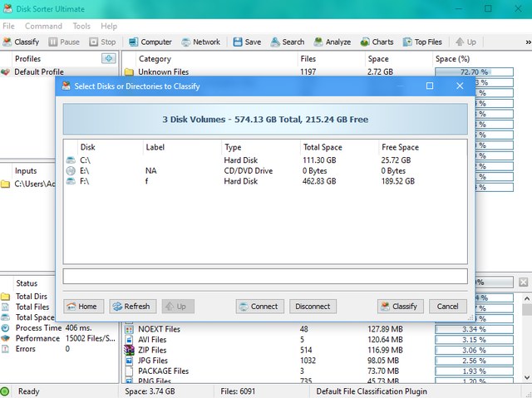The height and width of the screenshot is (398, 532).
Task: Click the add profile icon in Profiles header
Action: (x=108, y=58)
